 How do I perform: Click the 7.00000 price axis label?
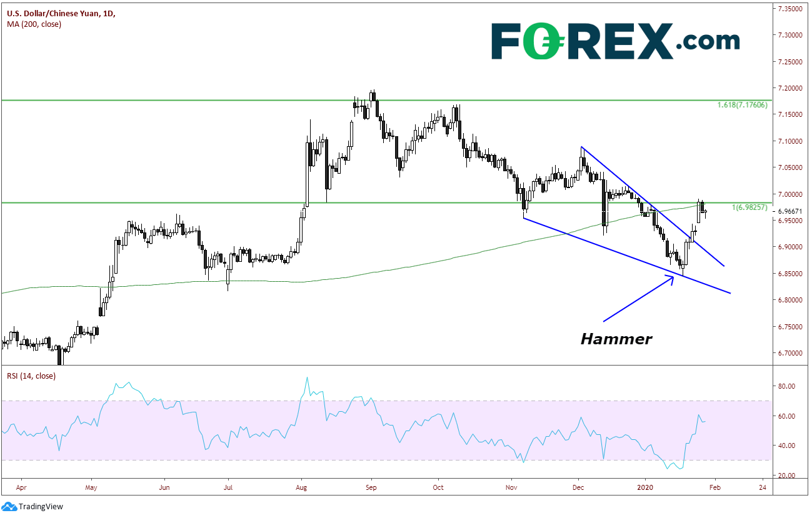click(x=789, y=194)
